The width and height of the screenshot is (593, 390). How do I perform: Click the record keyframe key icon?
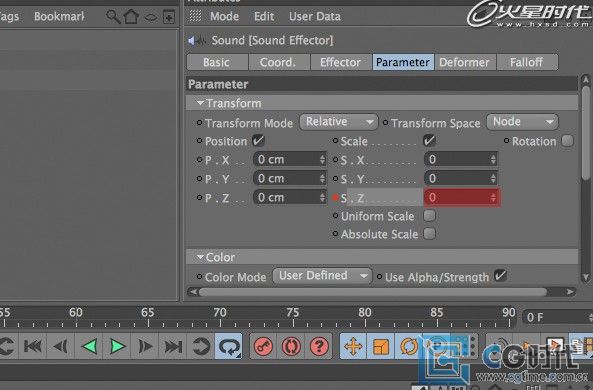pos(263,346)
